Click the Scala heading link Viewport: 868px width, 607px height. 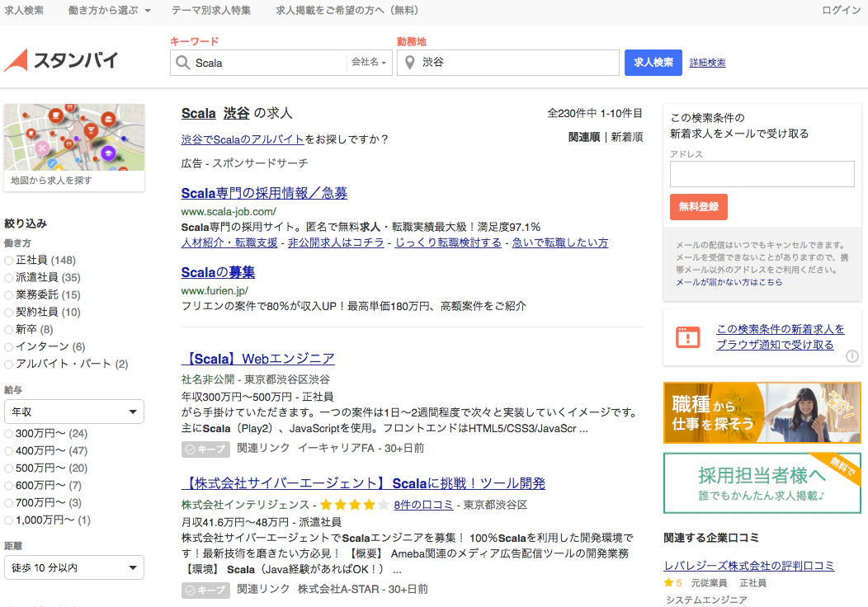click(x=198, y=114)
